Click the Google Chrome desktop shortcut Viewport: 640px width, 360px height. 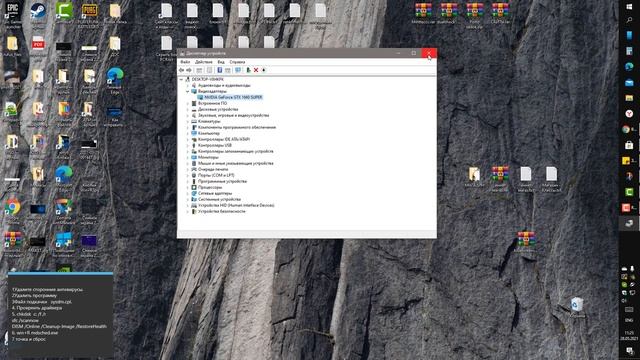click(13, 207)
